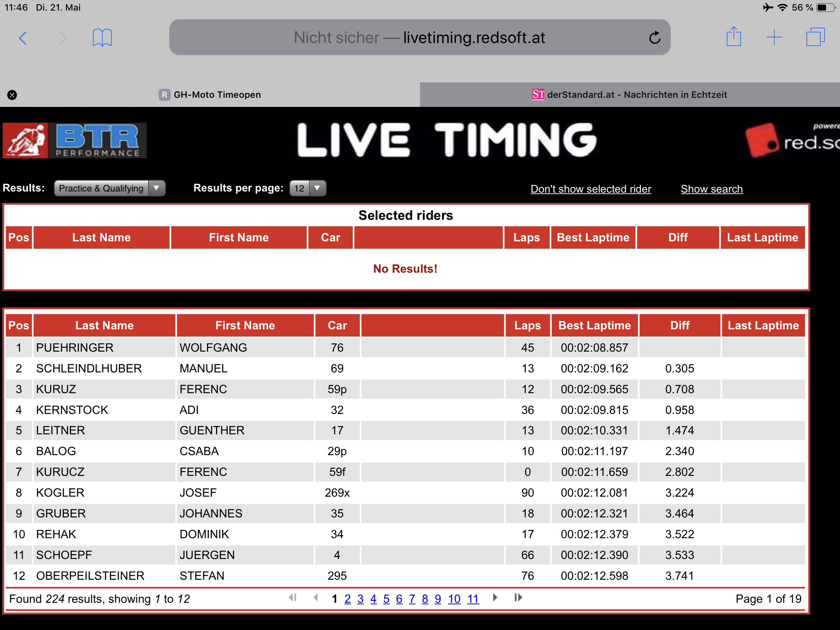Image resolution: width=840 pixels, height=630 pixels.
Task: Click Don't show selected rider link
Action: point(590,189)
